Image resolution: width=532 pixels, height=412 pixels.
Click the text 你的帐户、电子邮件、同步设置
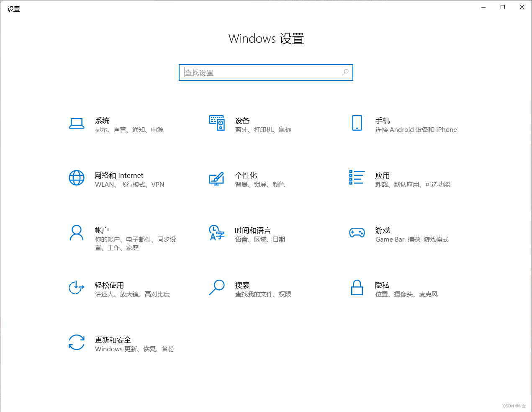pyautogui.click(x=136, y=244)
